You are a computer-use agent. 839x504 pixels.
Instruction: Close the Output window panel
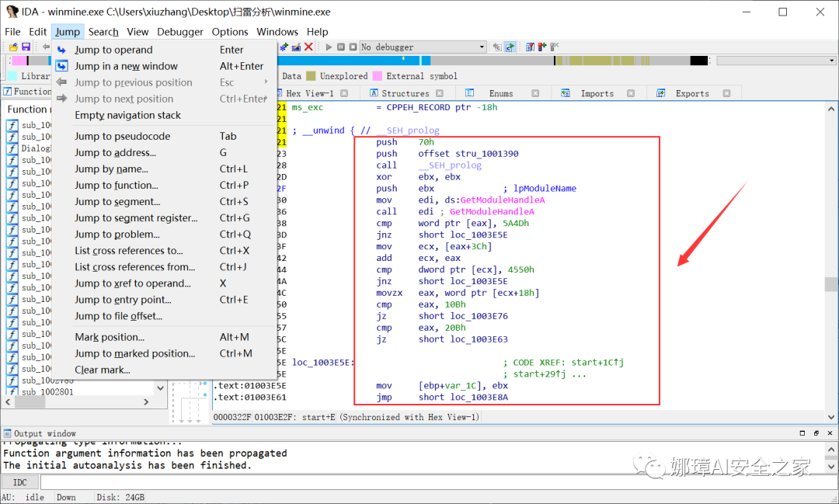point(830,433)
